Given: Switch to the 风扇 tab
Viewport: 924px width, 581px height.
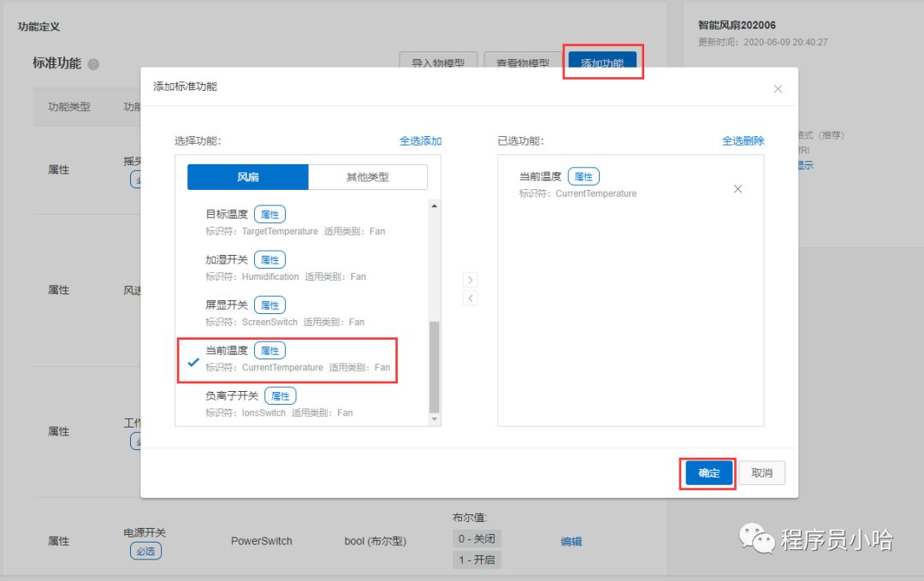Looking at the screenshot, I should click(x=248, y=177).
